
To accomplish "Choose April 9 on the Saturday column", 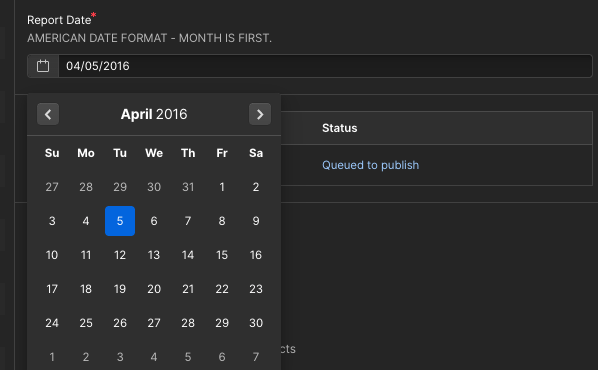I will point(256,221).
